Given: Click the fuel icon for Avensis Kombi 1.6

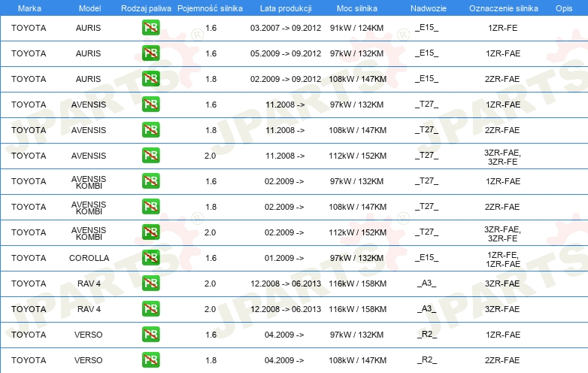Looking at the screenshot, I should (x=150, y=181).
